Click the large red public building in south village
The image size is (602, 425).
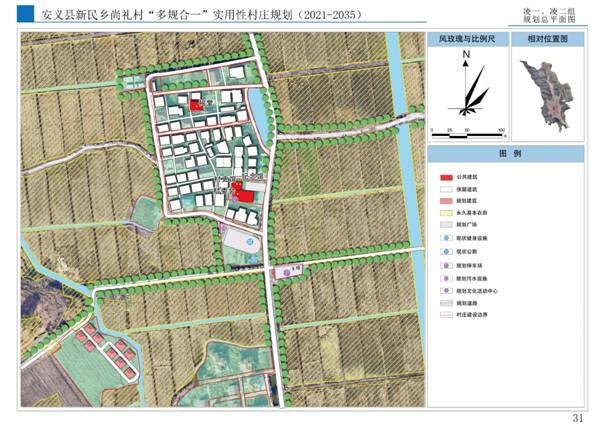click(x=245, y=196)
